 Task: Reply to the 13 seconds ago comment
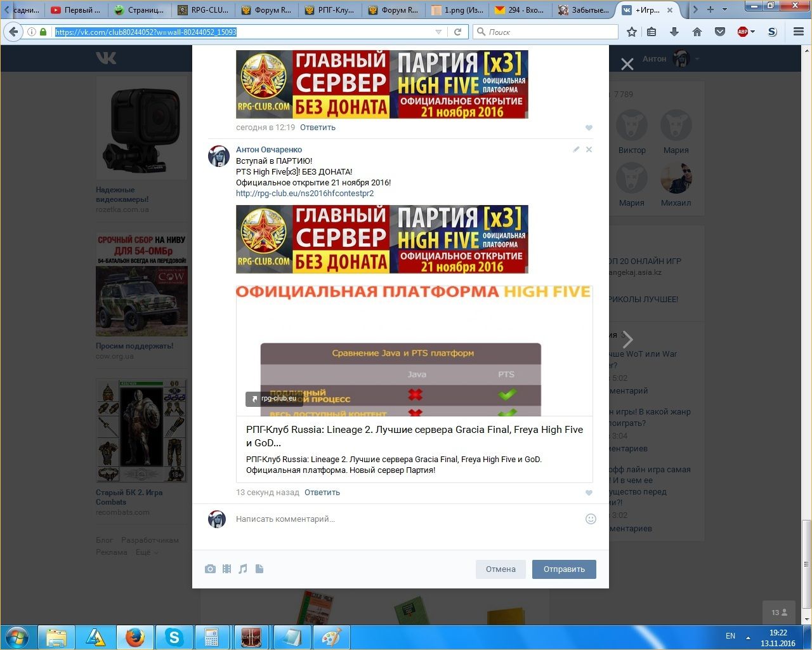click(x=322, y=493)
